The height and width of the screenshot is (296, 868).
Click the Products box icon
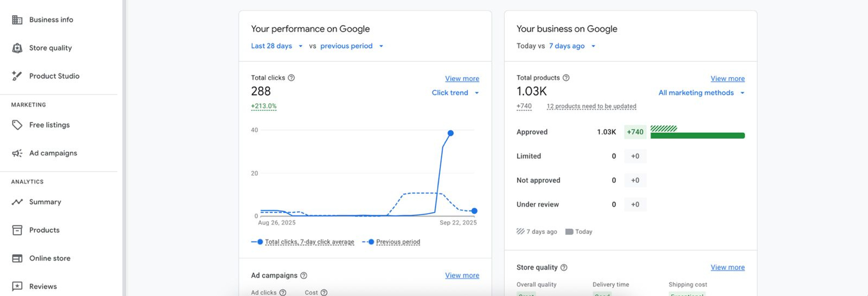17,230
